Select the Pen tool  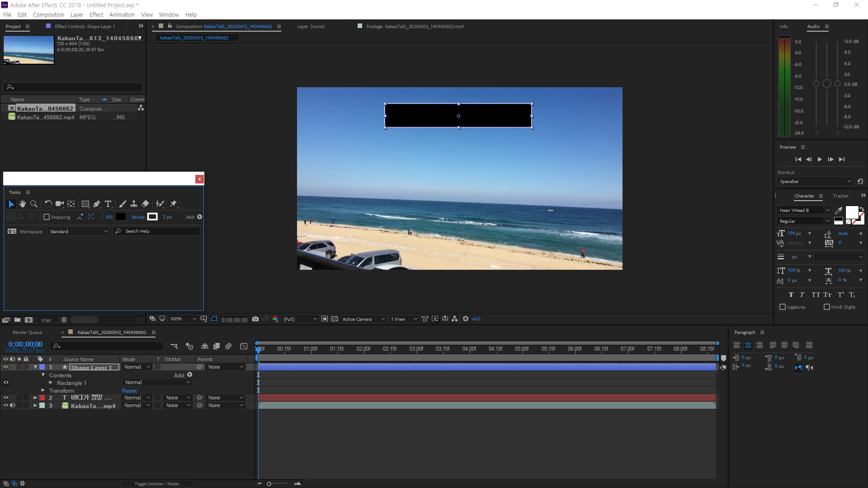tap(97, 204)
